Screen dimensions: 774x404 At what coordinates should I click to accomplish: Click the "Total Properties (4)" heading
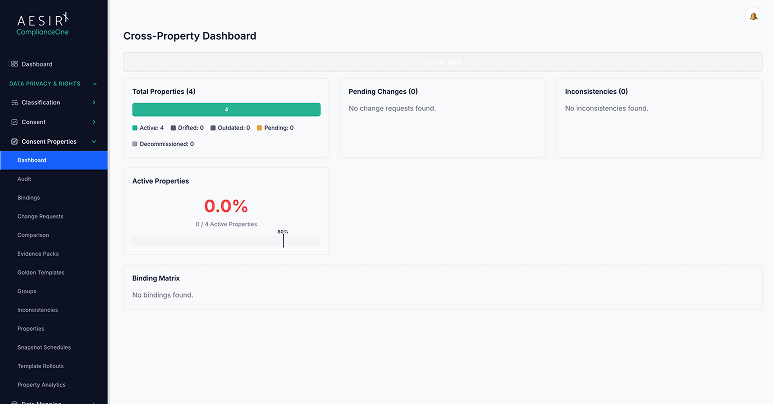pos(164,92)
